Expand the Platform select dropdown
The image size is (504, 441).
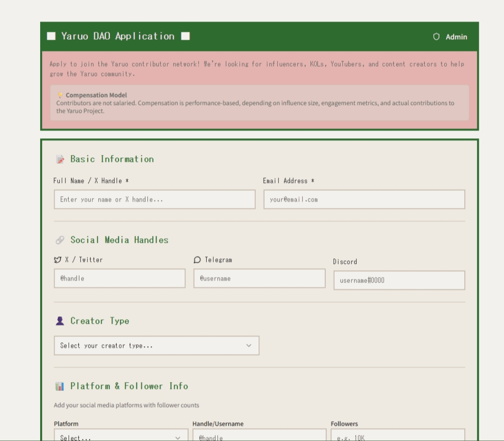[x=120, y=436]
